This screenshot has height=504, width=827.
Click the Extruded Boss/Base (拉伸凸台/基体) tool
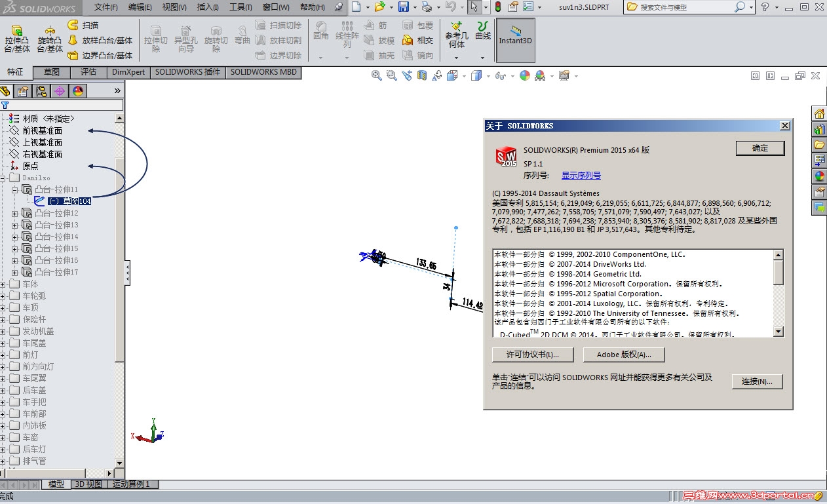pos(17,40)
